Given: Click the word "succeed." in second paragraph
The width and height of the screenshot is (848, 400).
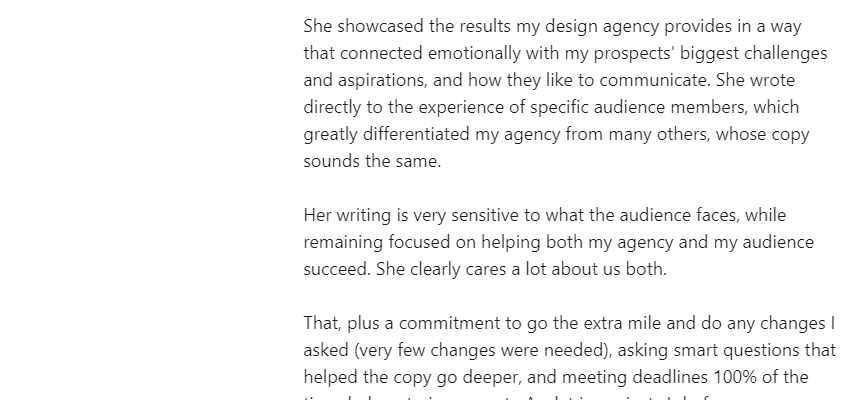Looking at the screenshot, I should click(337, 269).
